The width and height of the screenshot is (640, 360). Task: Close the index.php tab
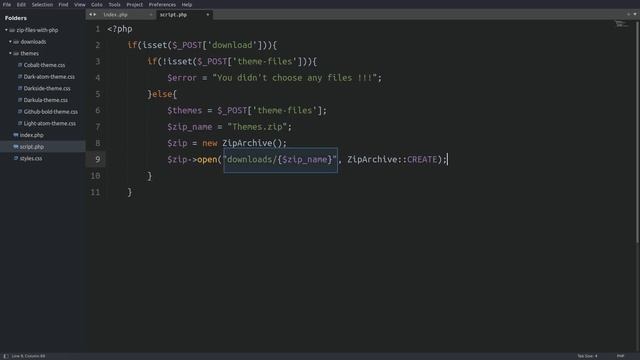pos(151,15)
